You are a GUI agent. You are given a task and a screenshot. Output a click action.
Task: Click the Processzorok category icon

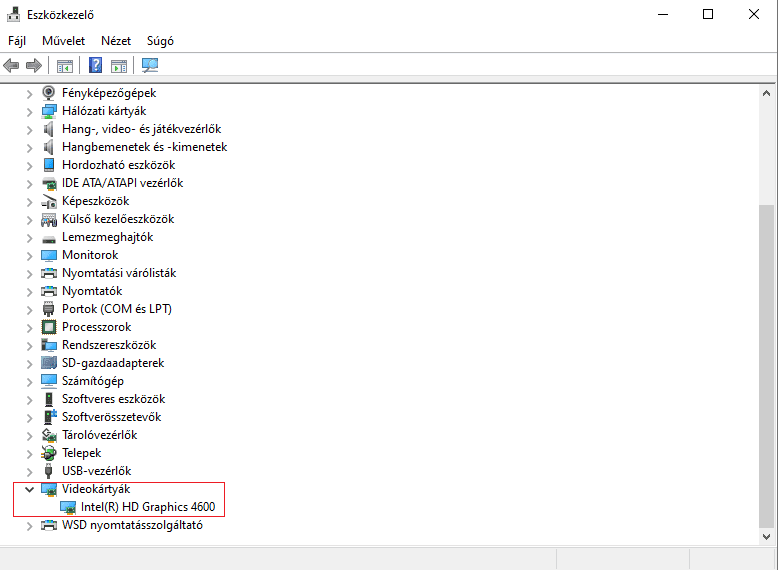pyautogui.click(x=49, y=327)
